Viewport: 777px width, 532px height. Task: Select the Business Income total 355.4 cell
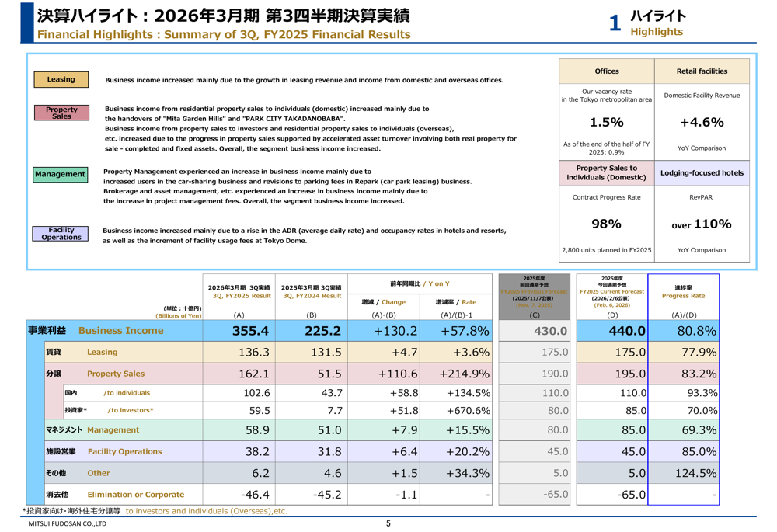(x=239, y=331)
